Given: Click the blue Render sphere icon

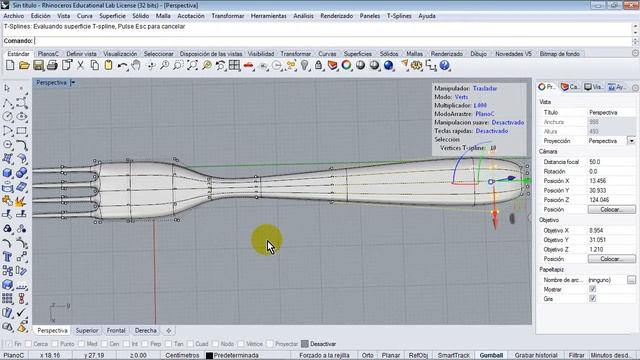Looking at the screenshot, I should pyautogui.click(x=389, y=65).
